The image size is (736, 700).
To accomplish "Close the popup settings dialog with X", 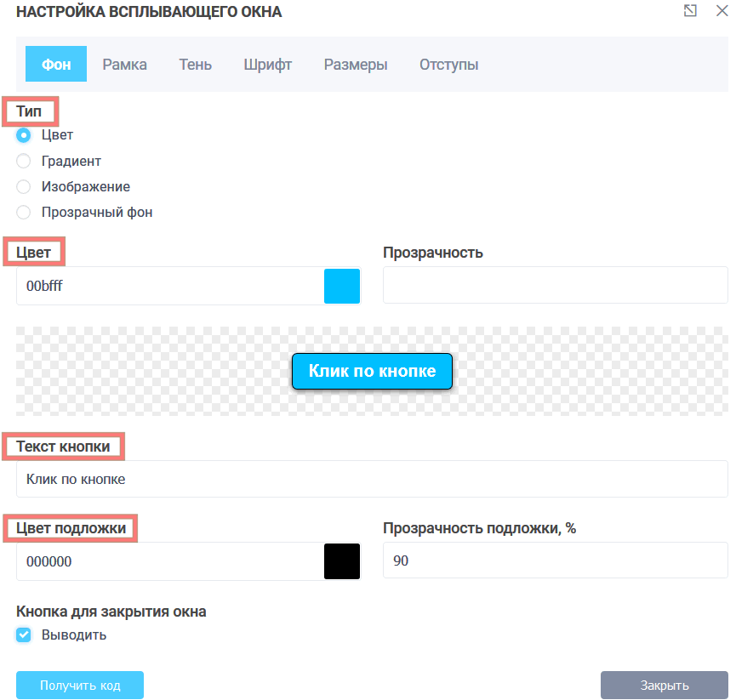I will (721, 11).
